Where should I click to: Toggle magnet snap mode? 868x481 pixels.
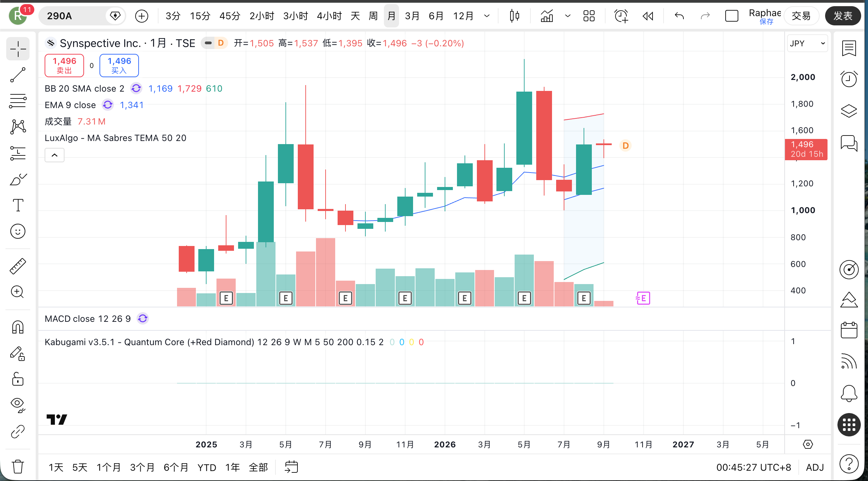pyautogui.click(x=18, y=327)
